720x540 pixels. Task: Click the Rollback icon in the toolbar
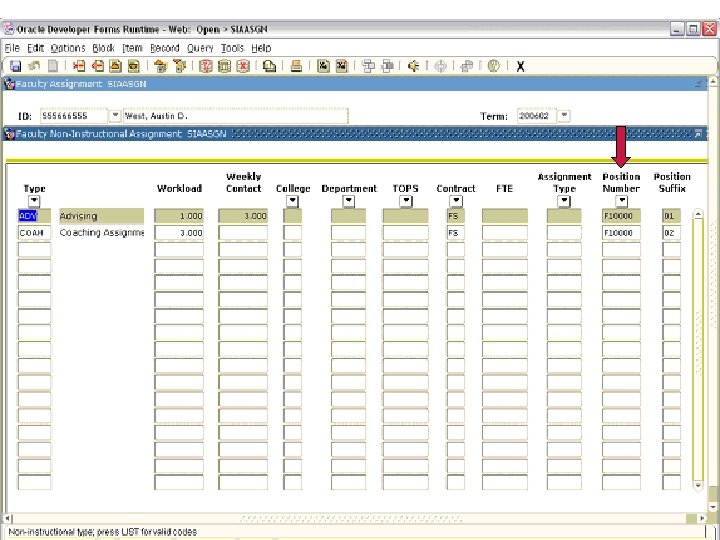pyautogui.click(x=32, y=66)
